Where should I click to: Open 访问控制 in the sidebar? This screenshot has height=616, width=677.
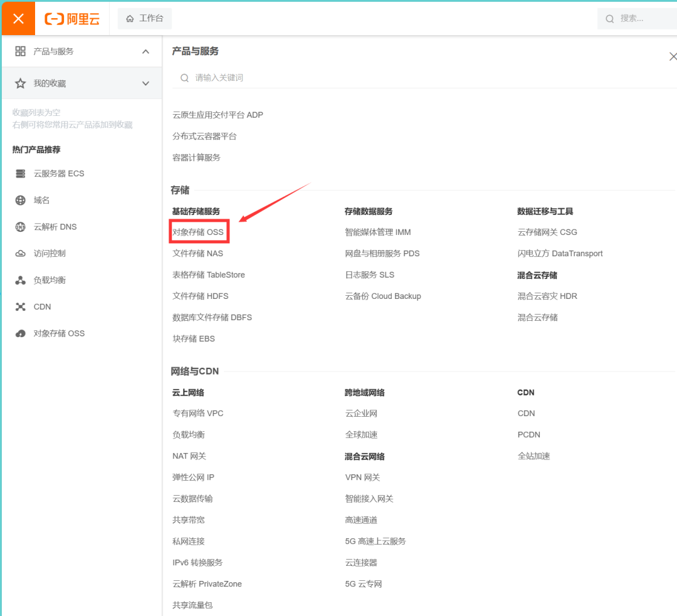50,253
